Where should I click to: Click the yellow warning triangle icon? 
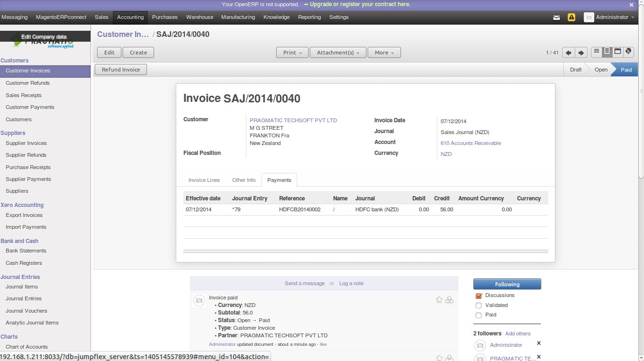pos(571,18)
